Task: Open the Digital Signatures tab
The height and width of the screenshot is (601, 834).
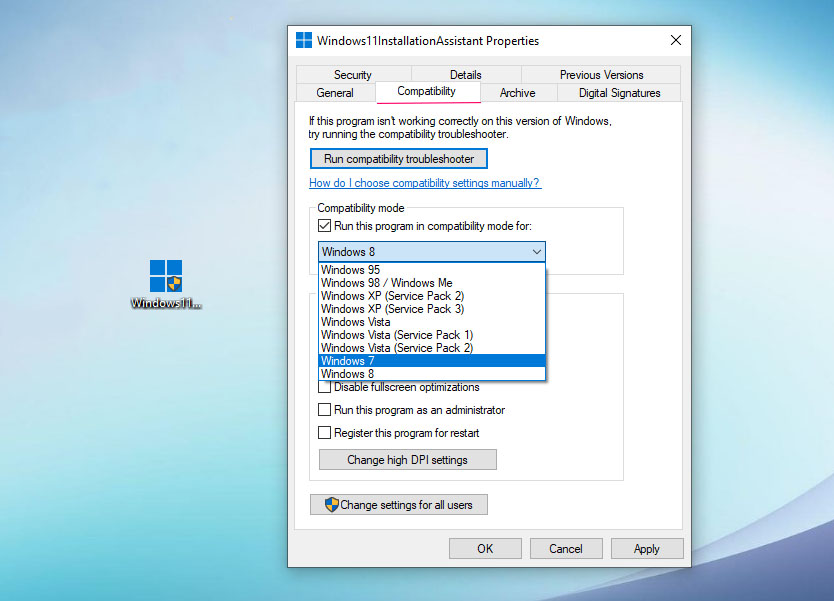Action: pyautogui.click(x=619, y=93)
